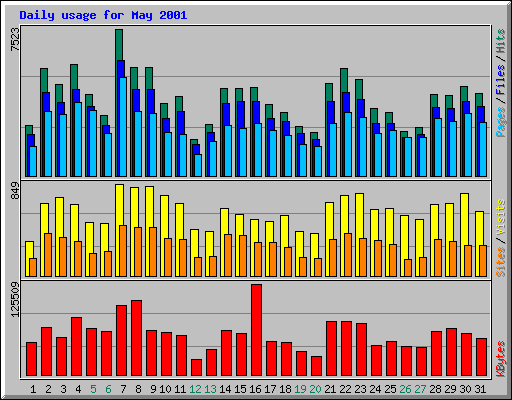Click the red KBytes bar for day 8

(136, 338)
